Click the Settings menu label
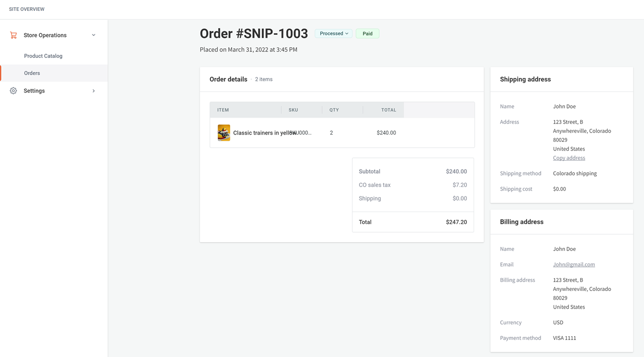This screenshot has width=644, height=357. (x=34, y=91)
